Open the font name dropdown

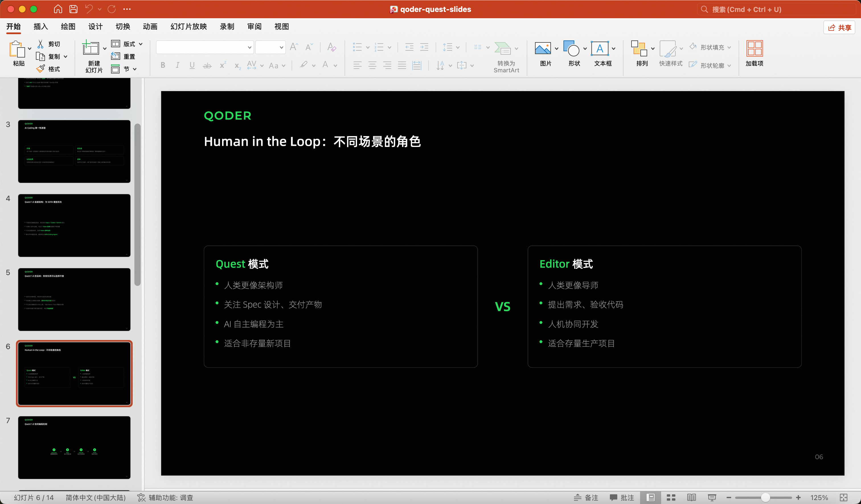249,47
